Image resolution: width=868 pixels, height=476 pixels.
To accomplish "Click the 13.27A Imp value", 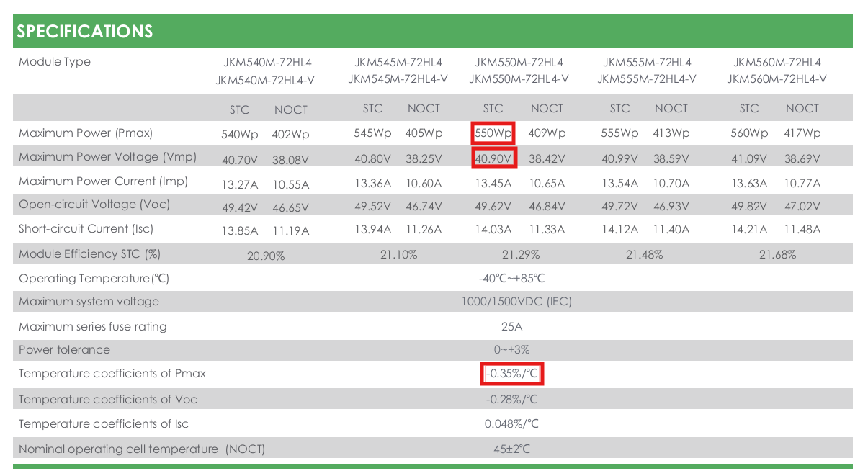I will [x=241, y=185].
